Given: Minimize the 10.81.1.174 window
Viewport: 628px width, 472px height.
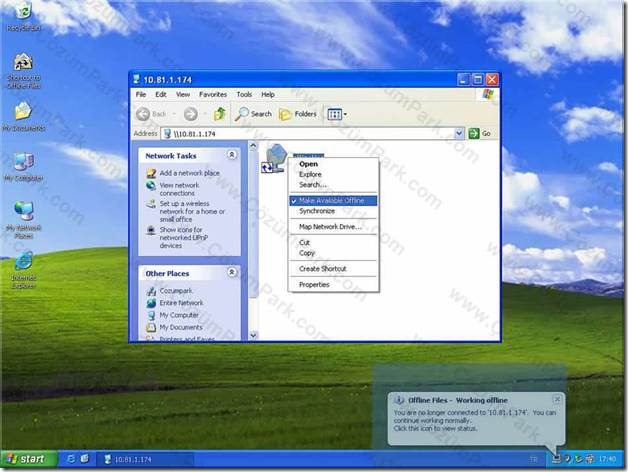Looking at the screenshot, I should tap(463, 79).
